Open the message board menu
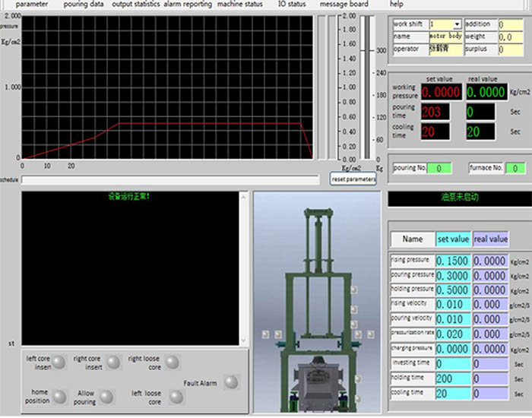Screen dimensions: 532x418 click(x=344, y=4)
